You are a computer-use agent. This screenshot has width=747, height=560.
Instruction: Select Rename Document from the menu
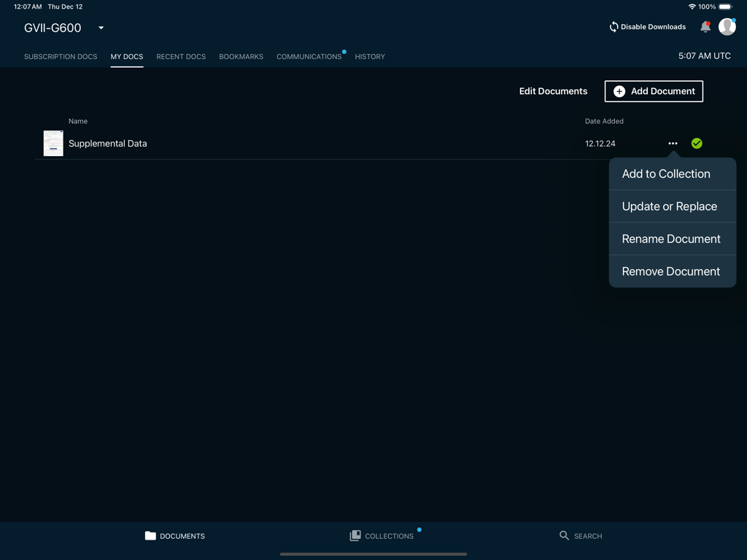click(x=671, y=238)
